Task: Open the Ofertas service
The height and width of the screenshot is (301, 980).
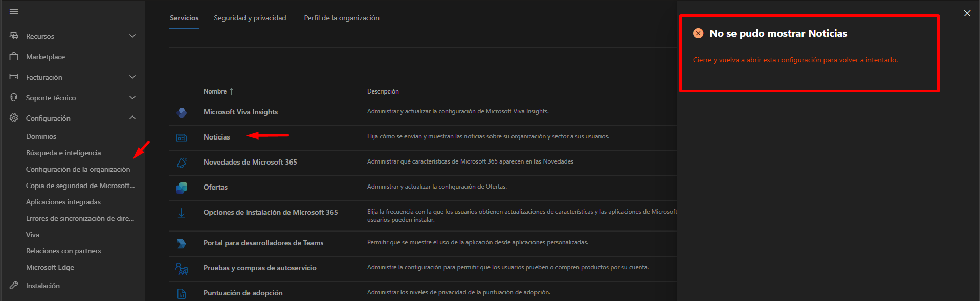Action: click(x=215, y=187)
